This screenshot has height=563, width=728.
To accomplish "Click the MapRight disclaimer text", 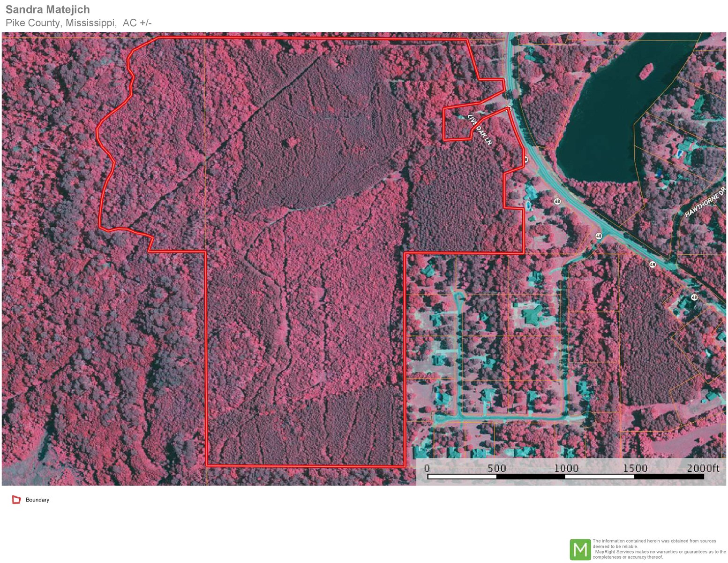I will [x=659, y=549].
